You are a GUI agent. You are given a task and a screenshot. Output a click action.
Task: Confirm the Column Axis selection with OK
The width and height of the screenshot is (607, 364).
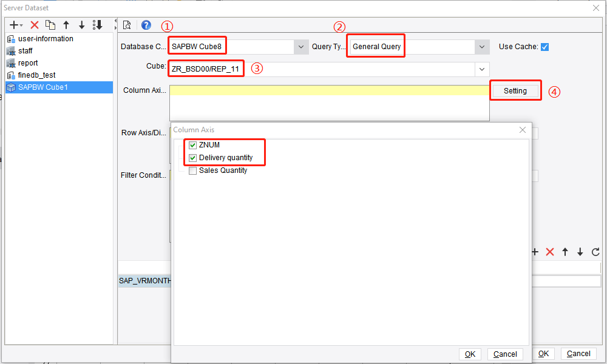tap(470, 354)
